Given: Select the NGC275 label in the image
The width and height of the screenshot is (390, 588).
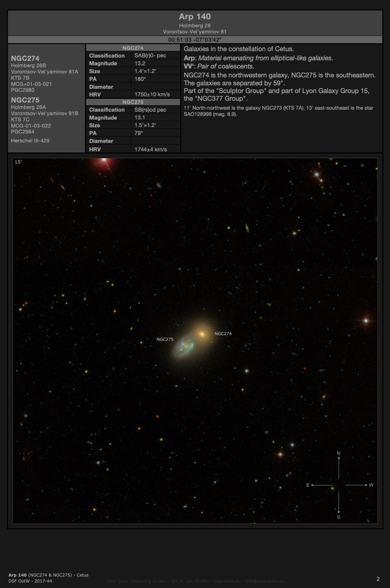Looking at the screenshot, I should (165, 339).
